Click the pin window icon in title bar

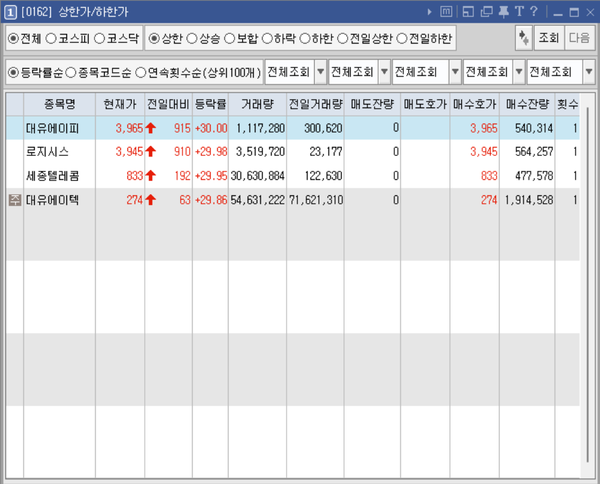pyautogui.click(x=502, y=11)
